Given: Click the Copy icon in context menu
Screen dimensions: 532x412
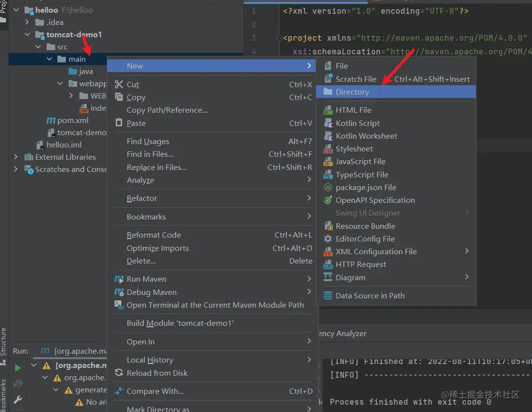Looking at the screenshot, I should click(x=119, y=97).
